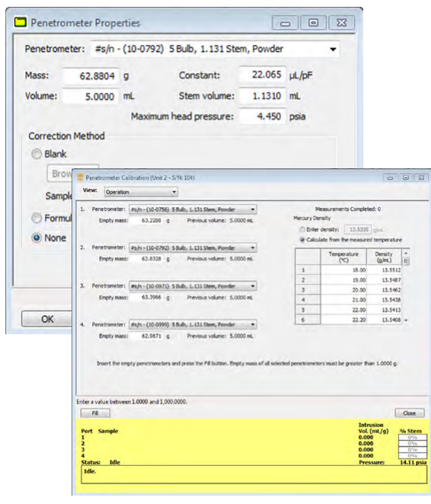Select density cell 13.5462

coord(384,290)
